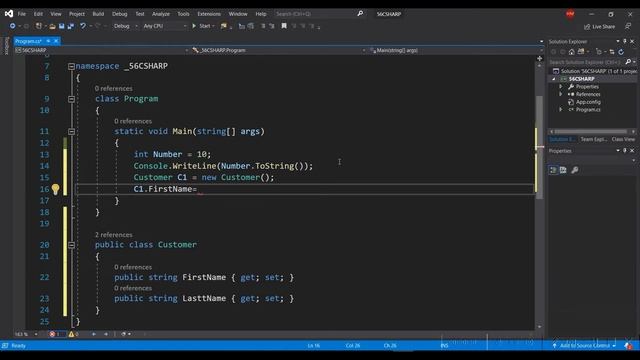Screen dimensions: 640x360
Task: Click the Undo icon in toolbar
Action: point(83,26)
